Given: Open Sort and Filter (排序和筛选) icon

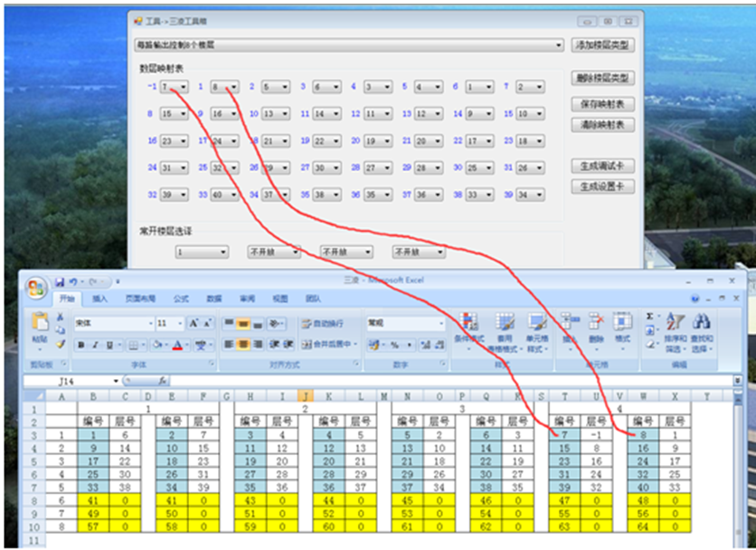Looking at the screenshot, I should [x=676, y=321].
